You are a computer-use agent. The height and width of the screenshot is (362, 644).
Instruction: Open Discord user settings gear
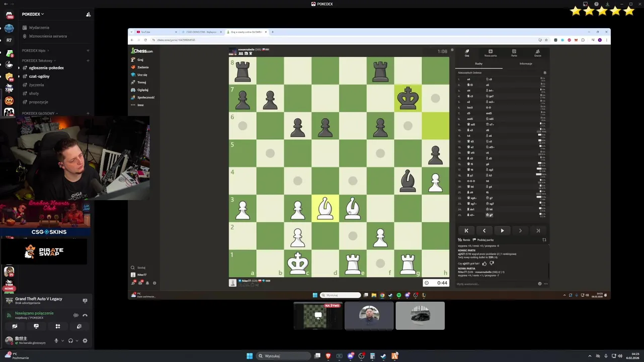tap(85, 340)
